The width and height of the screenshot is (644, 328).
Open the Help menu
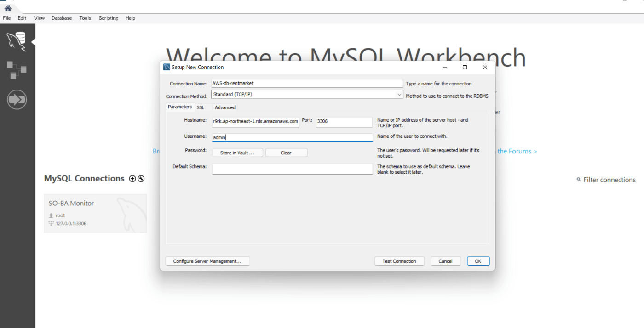(x=130, y=18)
